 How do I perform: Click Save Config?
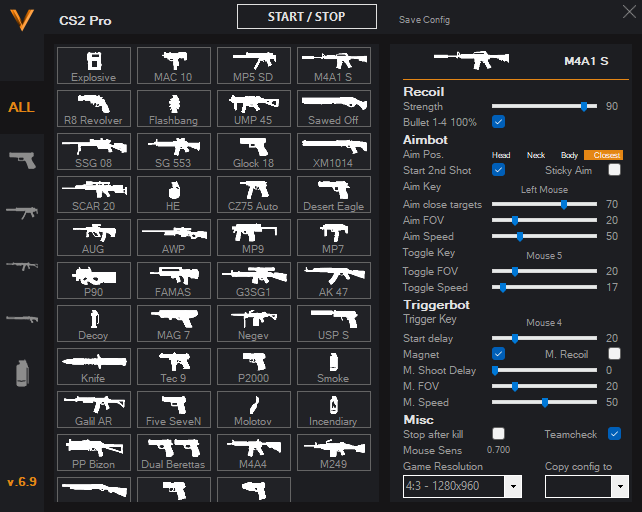point(424,20)
